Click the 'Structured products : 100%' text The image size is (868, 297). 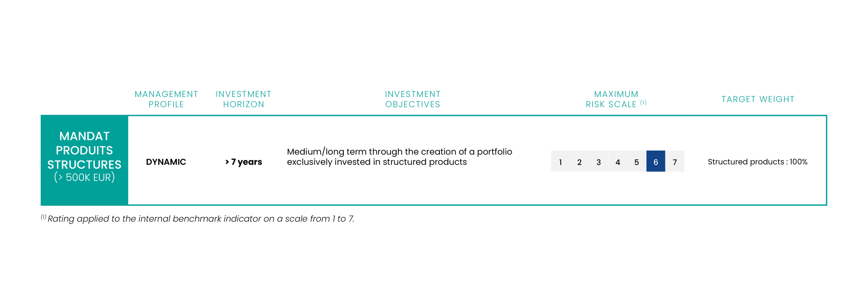point(757,162)
